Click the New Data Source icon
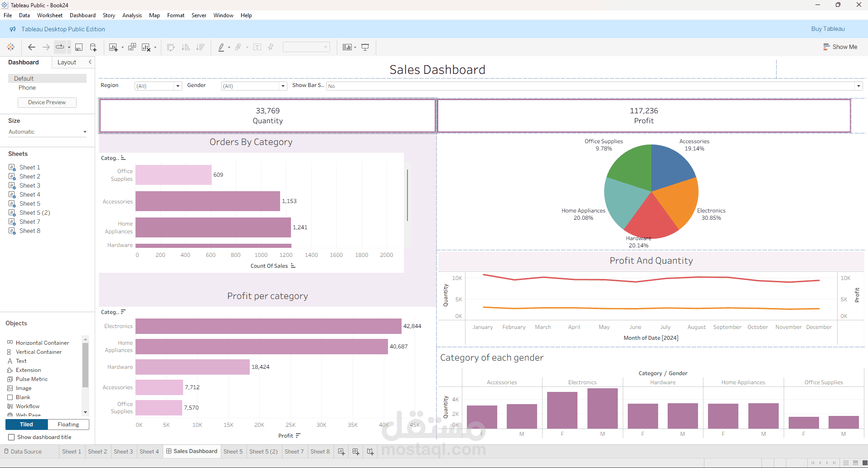868x468 pixels. click(x=93, y=47)
